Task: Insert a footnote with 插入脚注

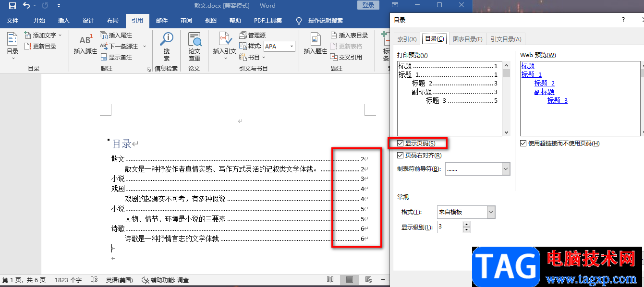Action: [x=85, y=44]
